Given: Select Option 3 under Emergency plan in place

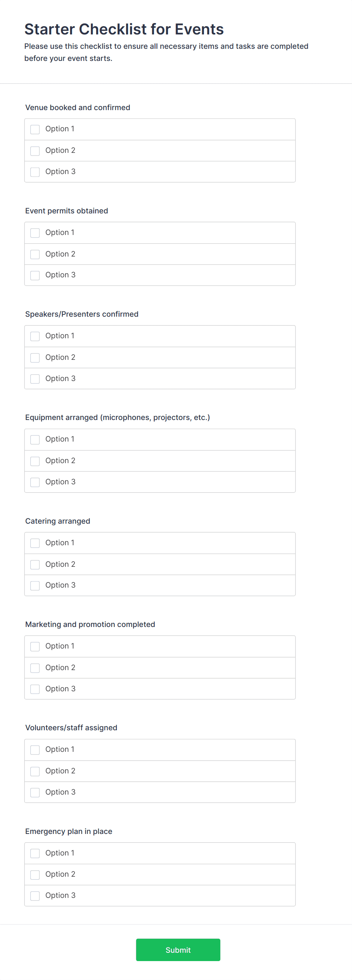Looking at the screenshot, I should [35, 896].
